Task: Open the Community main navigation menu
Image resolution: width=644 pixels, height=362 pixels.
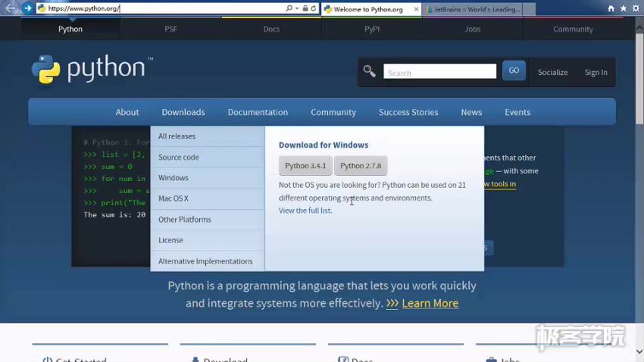Action: (333, 112)
